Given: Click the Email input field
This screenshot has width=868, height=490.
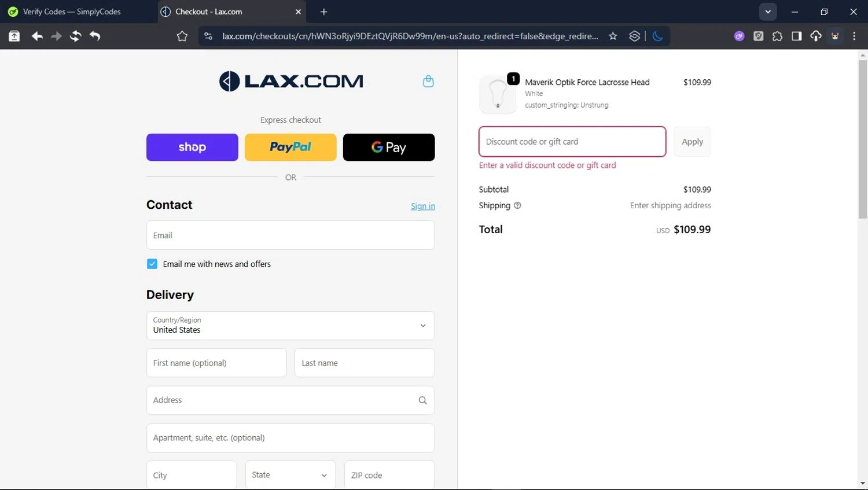Looking at the screenshot, I should [x=290, y=235].
